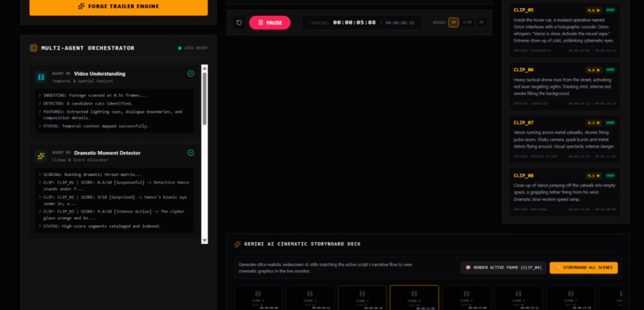This screenshot has width=644, height=310.
Task: Click Render Active Frame (CLIP_04) button
Action: (503, 268)
